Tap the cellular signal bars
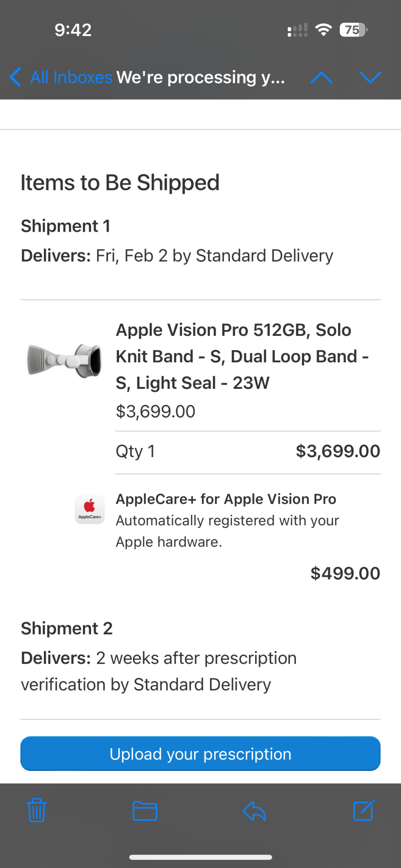This screenshot has width=401, height=868. point(298,30)
